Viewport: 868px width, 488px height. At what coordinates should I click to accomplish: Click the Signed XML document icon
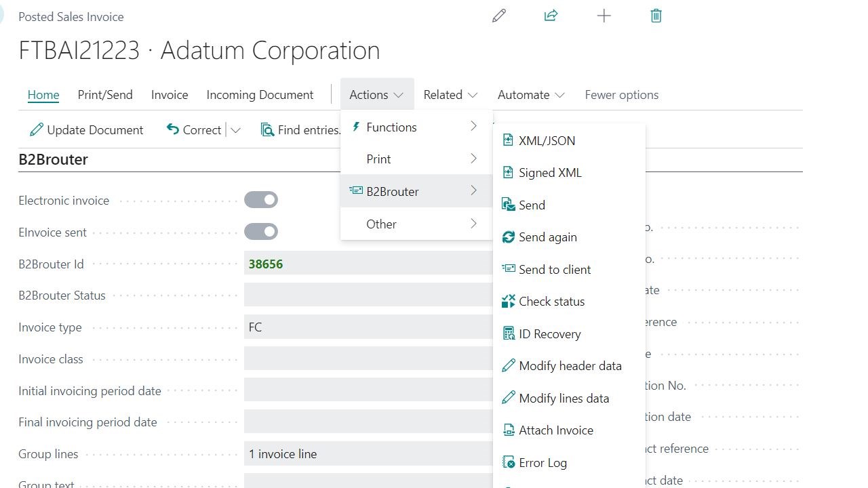[x=508, y=172]
